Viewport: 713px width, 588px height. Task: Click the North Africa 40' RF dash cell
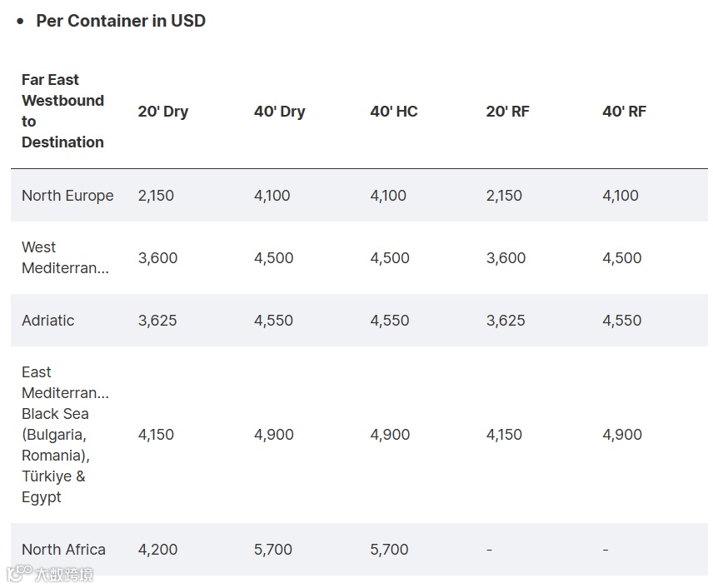pos(606,550)
